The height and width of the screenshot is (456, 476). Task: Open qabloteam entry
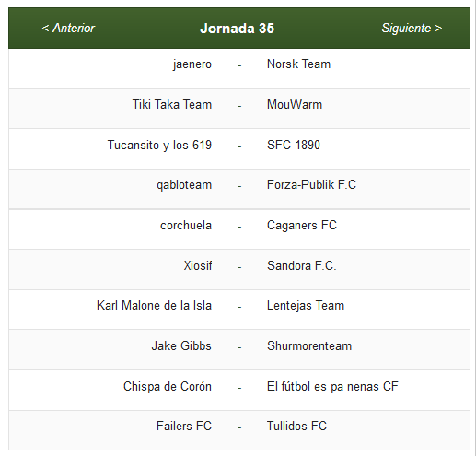[184, 185]
